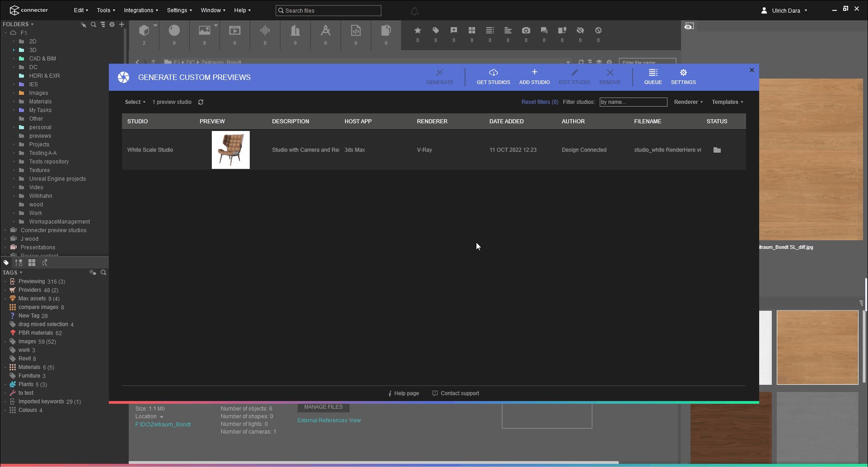Open the Templates dropdown
868x467 pixels.
point(728,102)
